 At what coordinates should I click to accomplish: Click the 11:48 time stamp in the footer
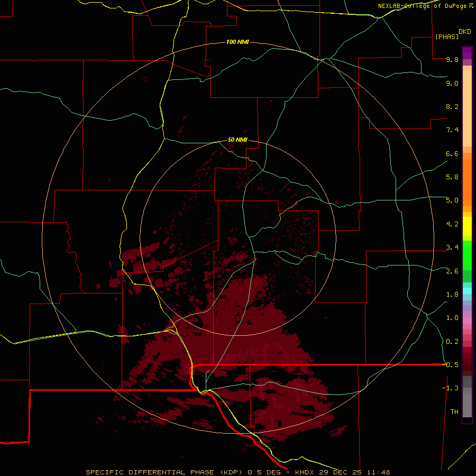pos(378,472)
